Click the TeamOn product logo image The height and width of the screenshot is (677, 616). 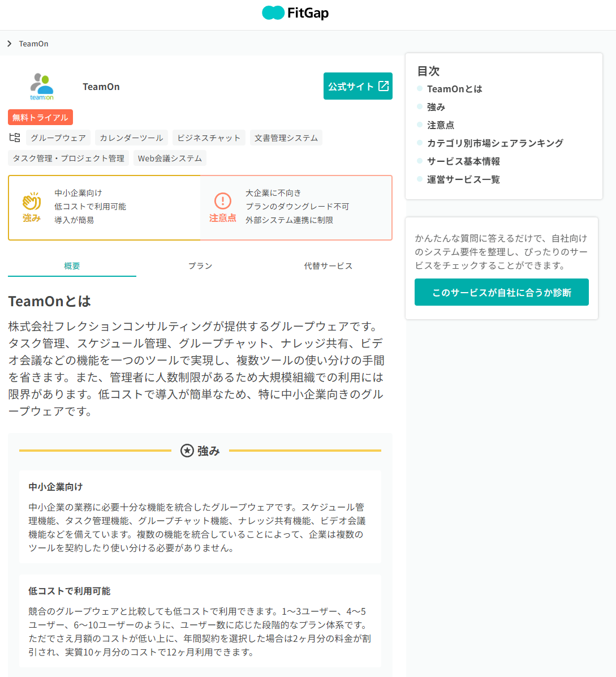point(42,87)
